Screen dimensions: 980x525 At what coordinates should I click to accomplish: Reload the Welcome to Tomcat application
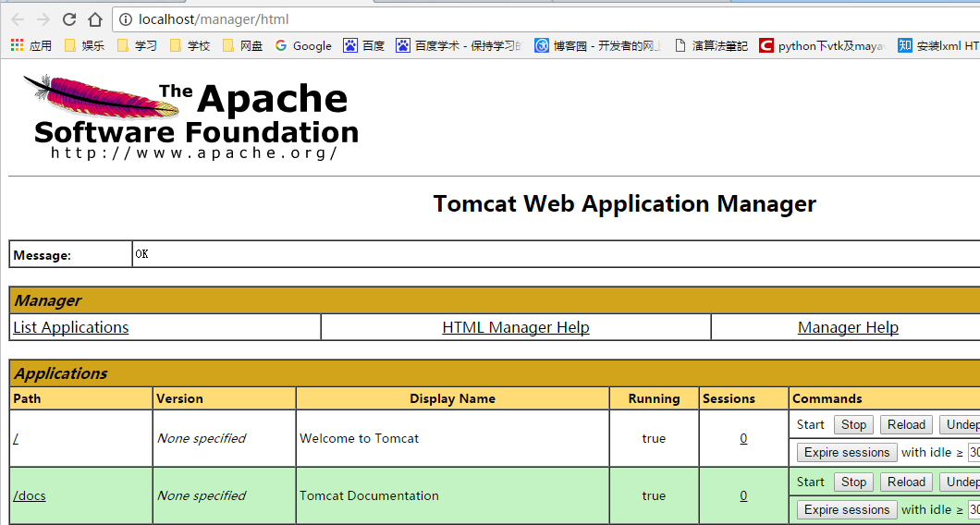point(906,424)
